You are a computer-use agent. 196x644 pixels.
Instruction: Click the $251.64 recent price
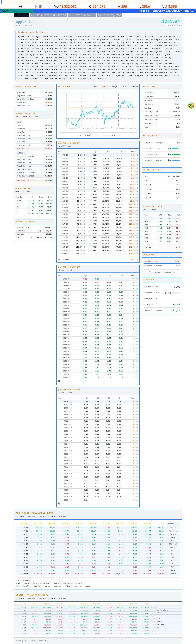tap(171, 22)
